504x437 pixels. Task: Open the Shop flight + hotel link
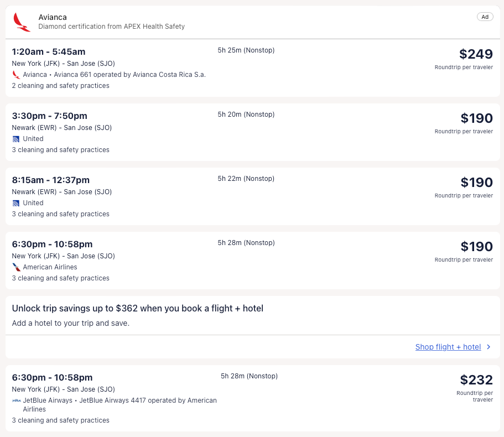coord(448,347)
